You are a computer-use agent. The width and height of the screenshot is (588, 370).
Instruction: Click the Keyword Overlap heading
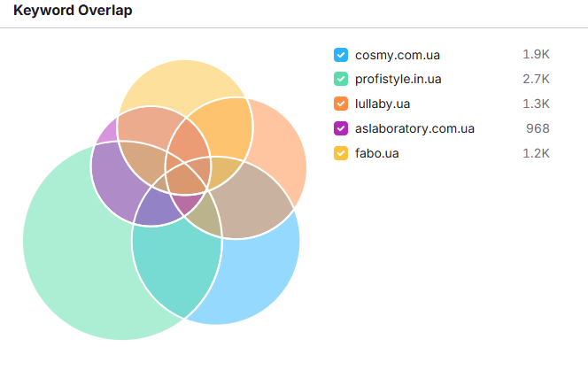tap(73, 12)
